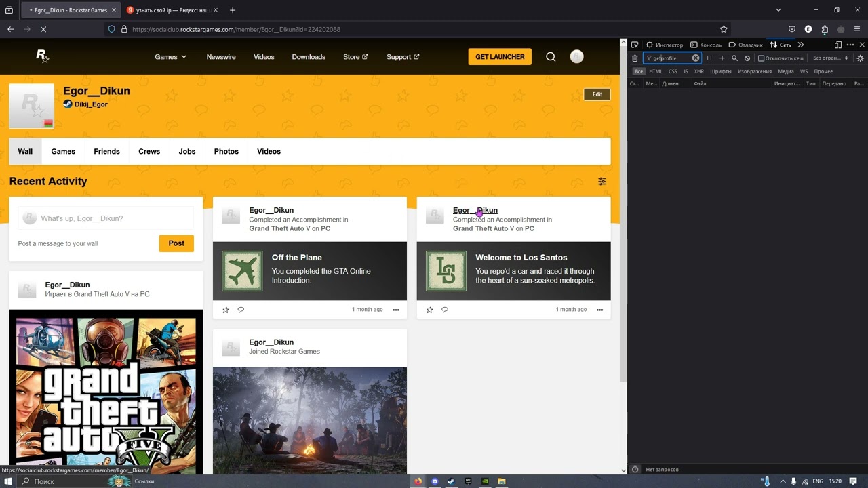Screen dimensions: 868x488
Task: Filter network requests by JS
Action: click(686, 71)
